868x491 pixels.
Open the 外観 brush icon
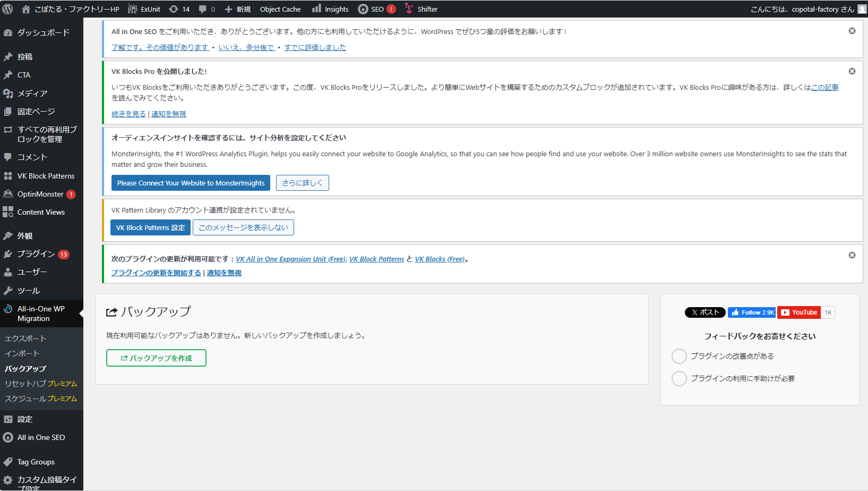pyautogui.click(x=8, y=236)
